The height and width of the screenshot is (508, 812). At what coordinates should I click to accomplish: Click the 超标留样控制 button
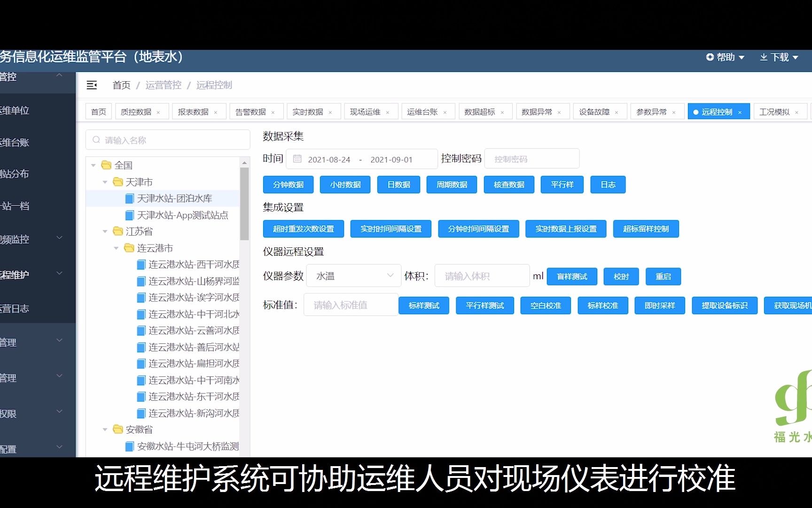click(646, 229)
